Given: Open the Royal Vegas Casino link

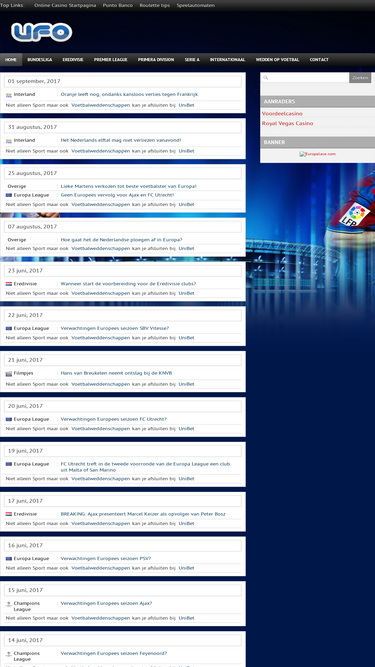Looking at the screenshot, I should click(x=287, y=123).
